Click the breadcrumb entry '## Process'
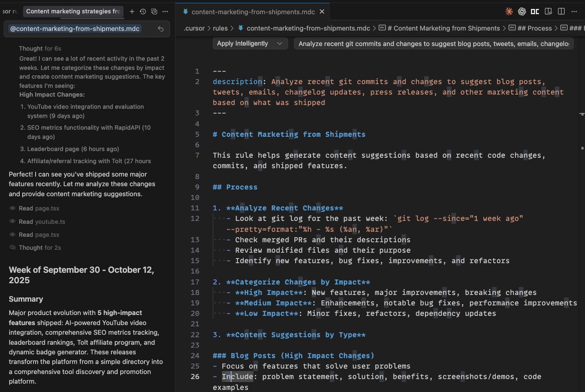Screen dimensions: 585x392 click(x=534, y=28)
